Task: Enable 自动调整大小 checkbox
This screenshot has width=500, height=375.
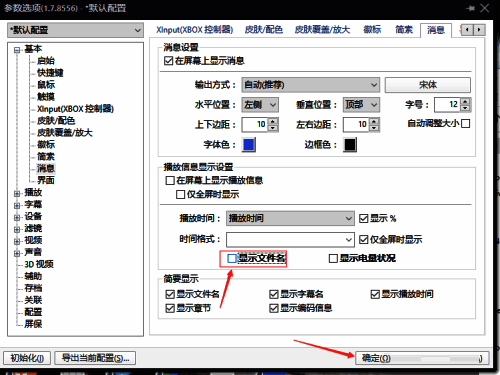Action: pyautogui.click(x=466, y=124)
